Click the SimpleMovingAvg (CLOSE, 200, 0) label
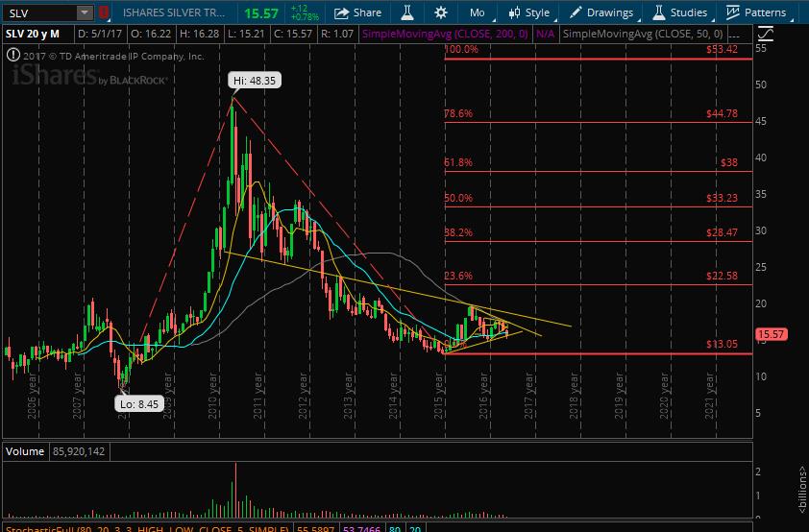The width and height of the screenshot is (809, 532). point(445,34)
